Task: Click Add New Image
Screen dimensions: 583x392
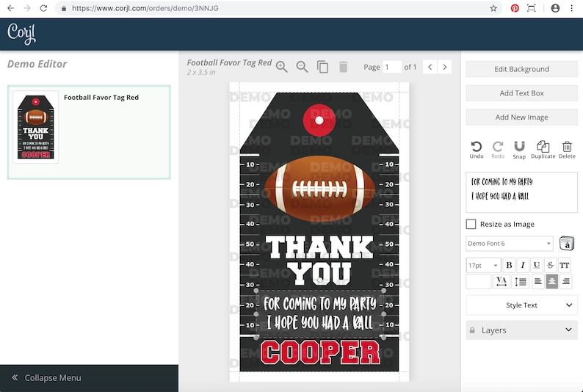Action: tap(521, 117)
